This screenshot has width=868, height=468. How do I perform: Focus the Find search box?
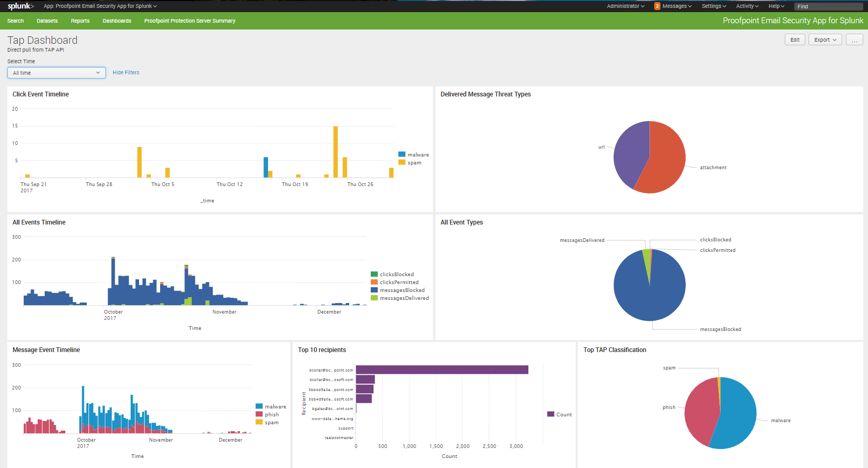coord(828,6)
